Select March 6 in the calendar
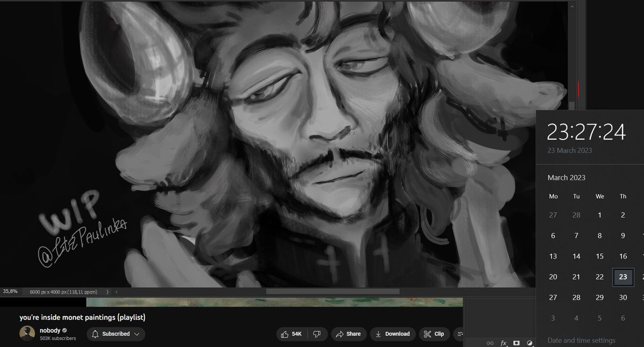644x347 pixels. [x=553, y=236]
